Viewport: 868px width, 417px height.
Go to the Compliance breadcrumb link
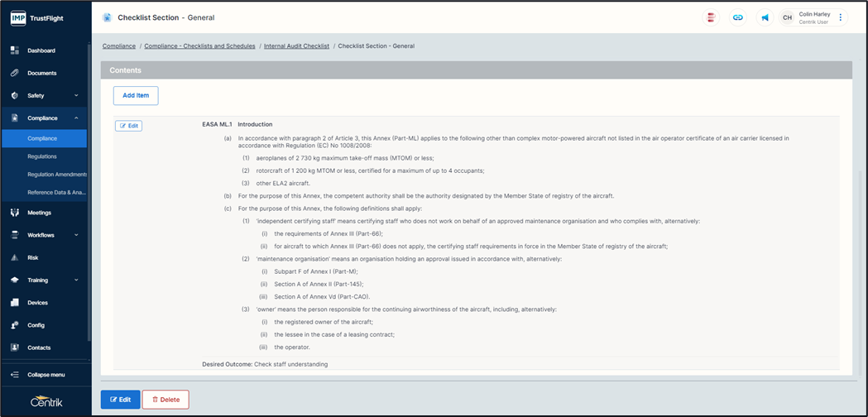tap(119, 46)
